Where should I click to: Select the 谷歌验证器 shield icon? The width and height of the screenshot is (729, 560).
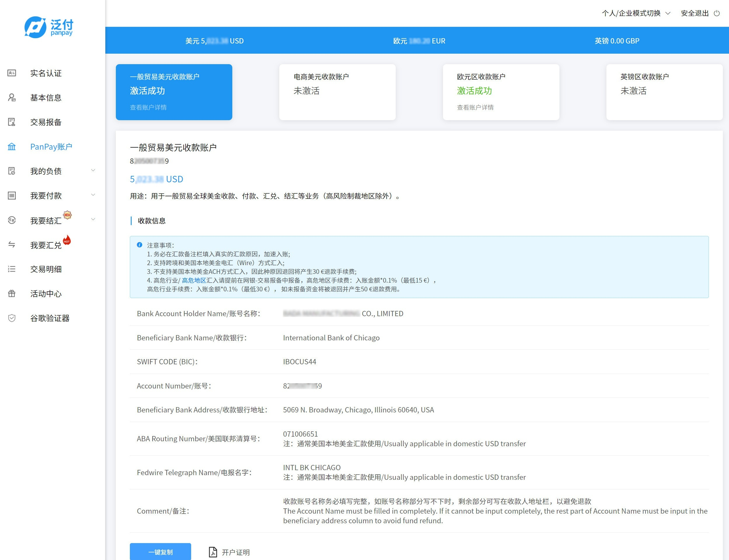12,318
